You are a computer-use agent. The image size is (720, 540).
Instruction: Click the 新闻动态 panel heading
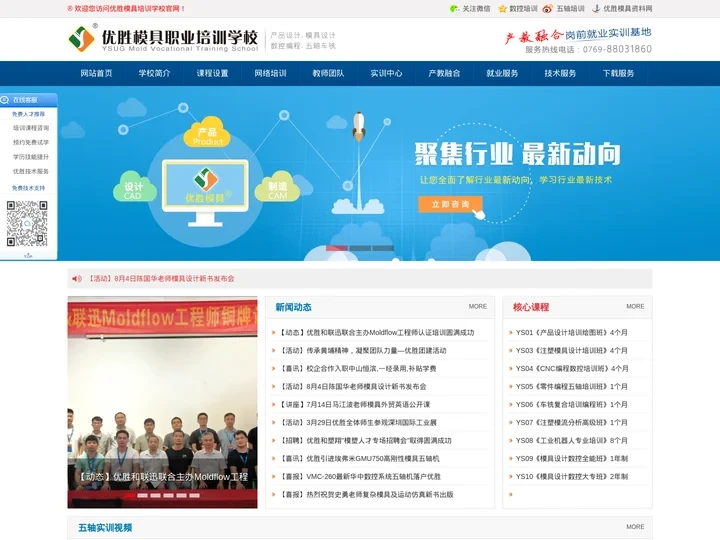(293, 307)
